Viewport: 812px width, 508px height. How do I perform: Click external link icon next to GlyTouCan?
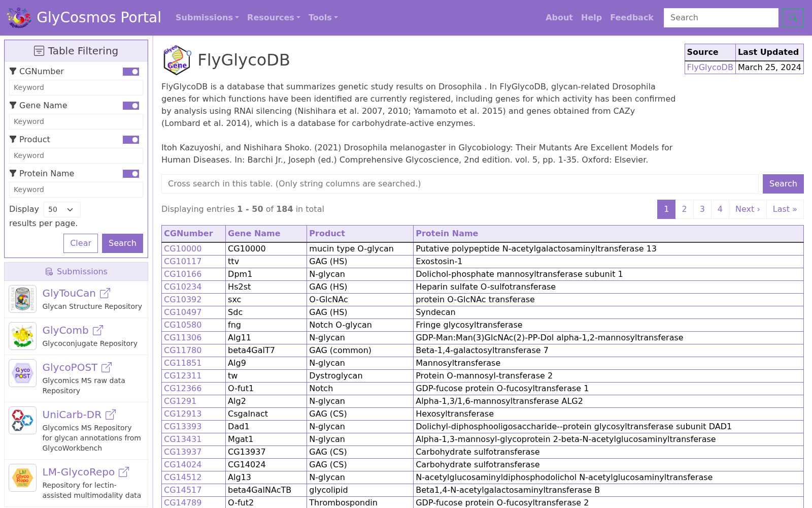pos(105,293)
